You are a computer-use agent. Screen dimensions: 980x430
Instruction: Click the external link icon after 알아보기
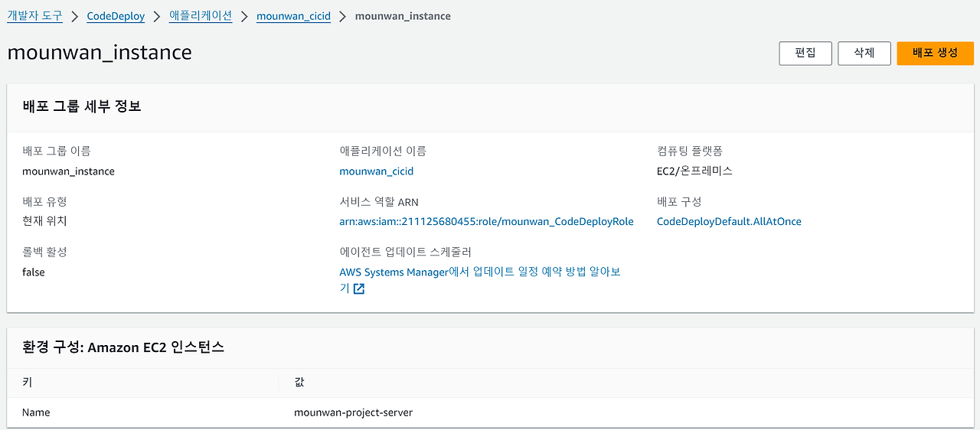pos(359,288)
